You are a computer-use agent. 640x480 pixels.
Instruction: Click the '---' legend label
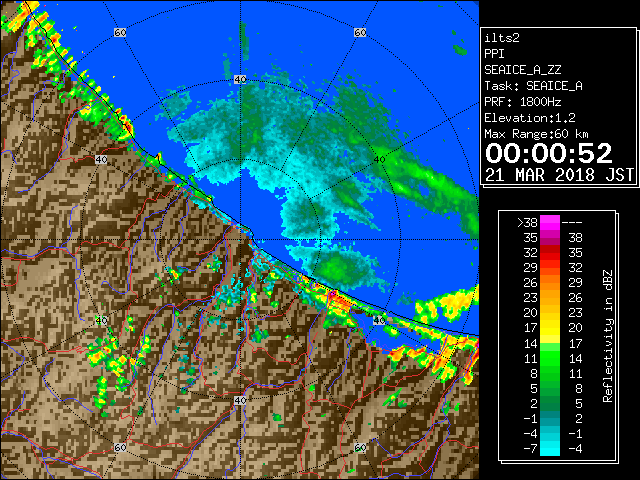(x=572, y=222)
